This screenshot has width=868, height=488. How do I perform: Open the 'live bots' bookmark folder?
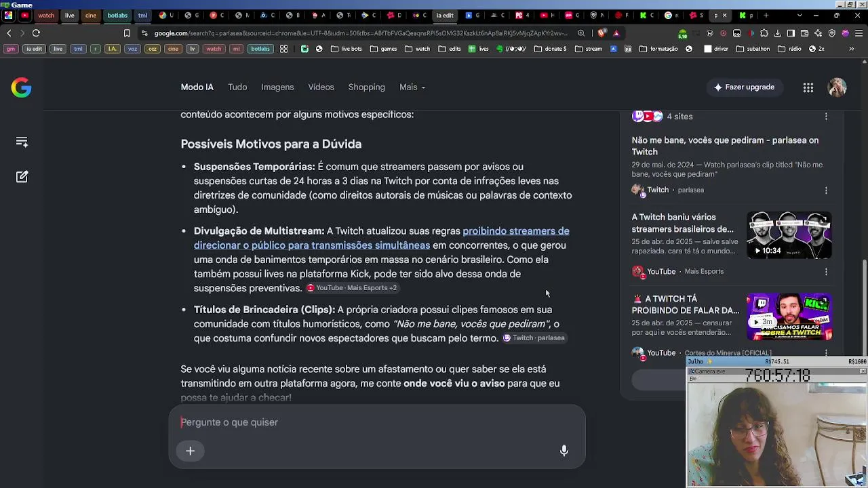[346, 49]
